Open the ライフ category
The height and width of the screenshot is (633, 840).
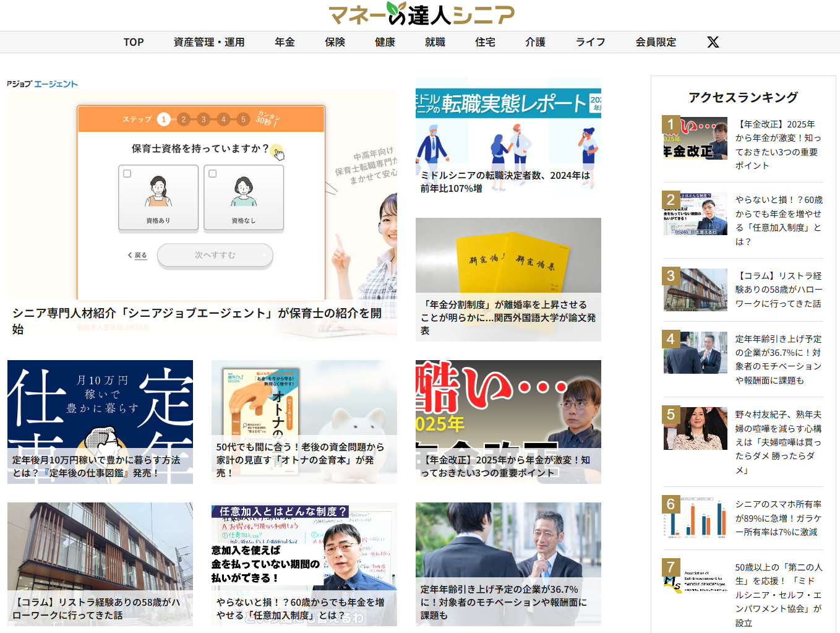click(590, 42)
